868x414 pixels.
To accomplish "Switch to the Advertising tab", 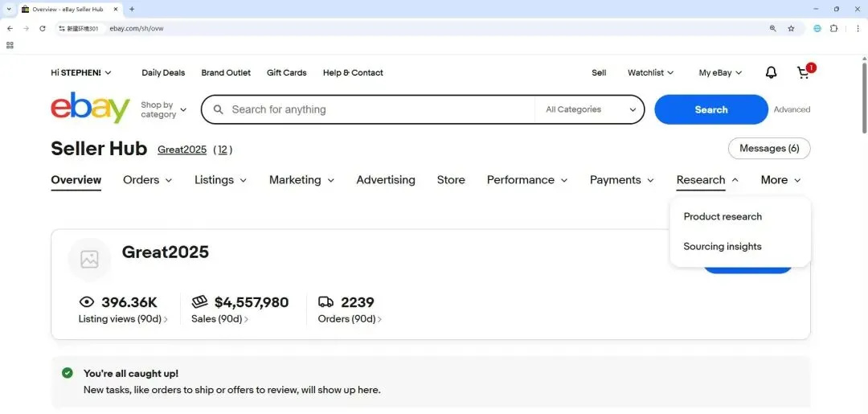I will click(x=386, y=180).
